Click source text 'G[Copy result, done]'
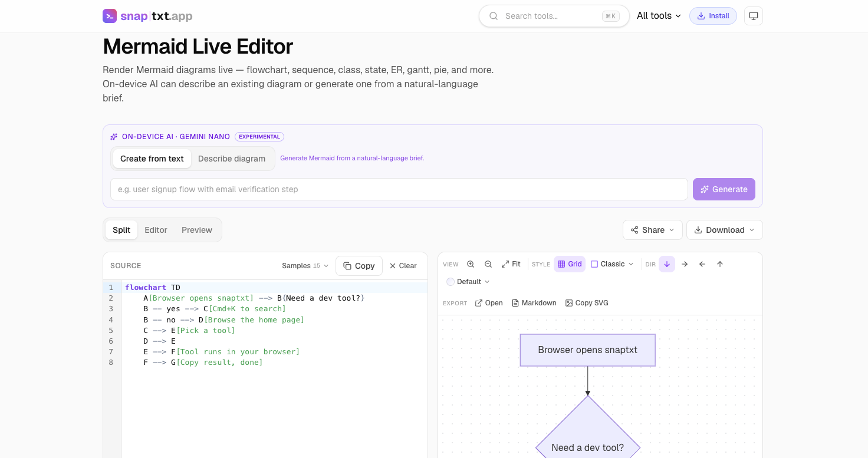The image size is (868, 458). click(217, 362)
